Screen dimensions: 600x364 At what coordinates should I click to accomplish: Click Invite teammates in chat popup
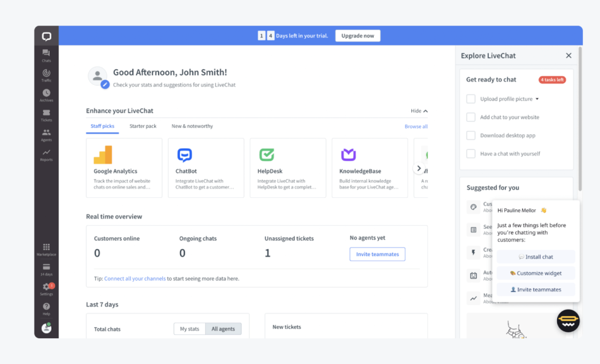pos(536,290)
